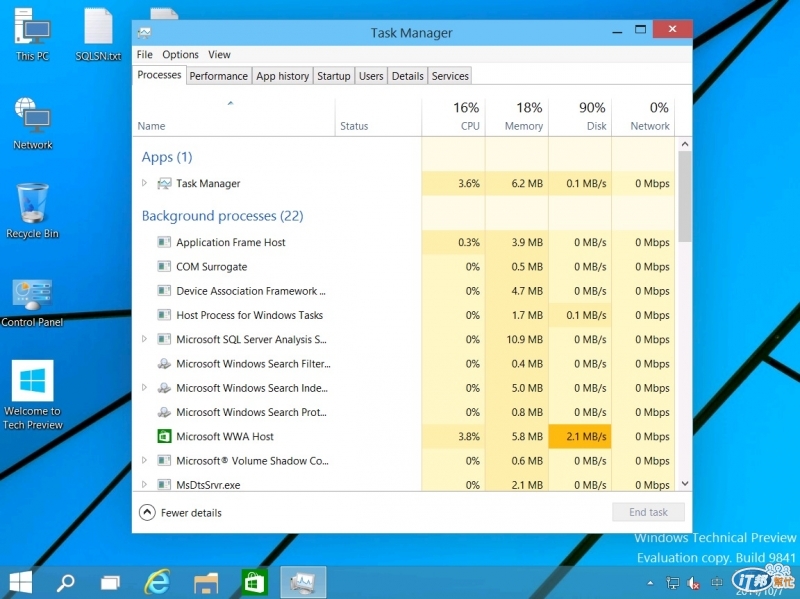Sort by the CPU column header
Viewport: 800px width, 599px height.
(x=453, y=117)
